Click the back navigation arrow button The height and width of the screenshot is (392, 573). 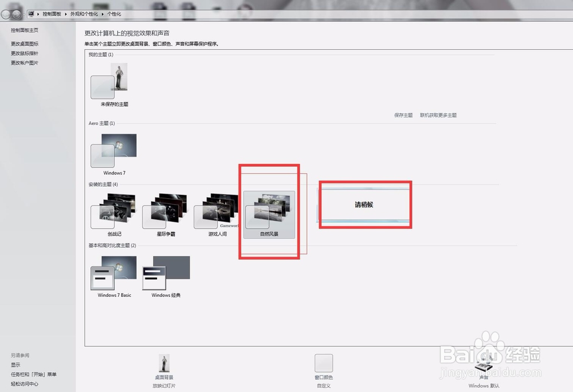(x=6, y=14)
